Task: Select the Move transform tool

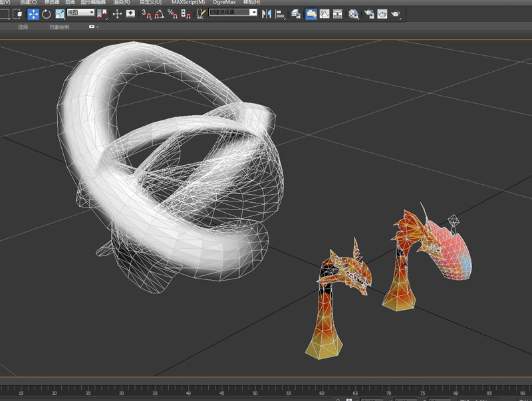Action: tap(33, 13)
